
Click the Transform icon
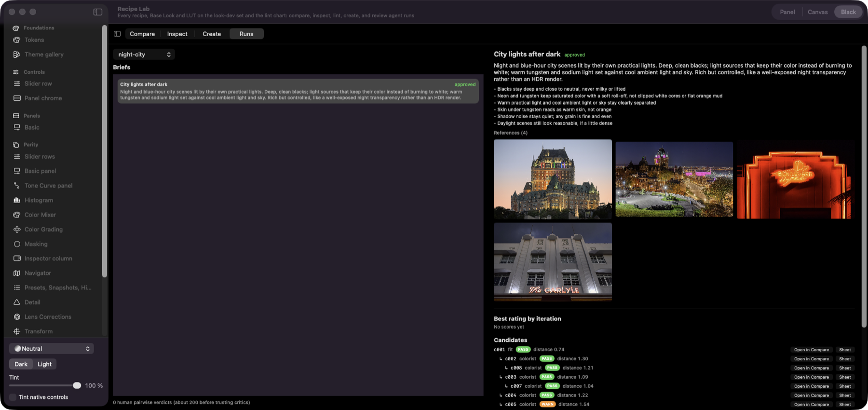(x=17, y=331)
